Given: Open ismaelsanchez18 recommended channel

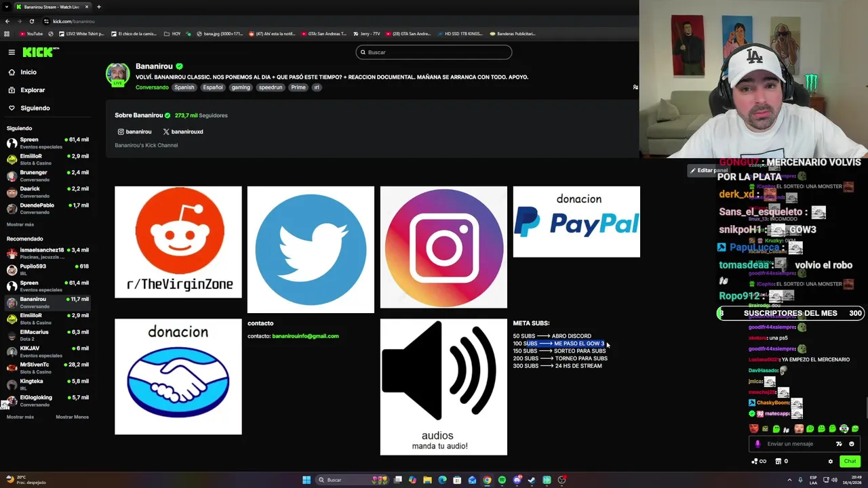Looking at the screenshot, I should point(47,253).
